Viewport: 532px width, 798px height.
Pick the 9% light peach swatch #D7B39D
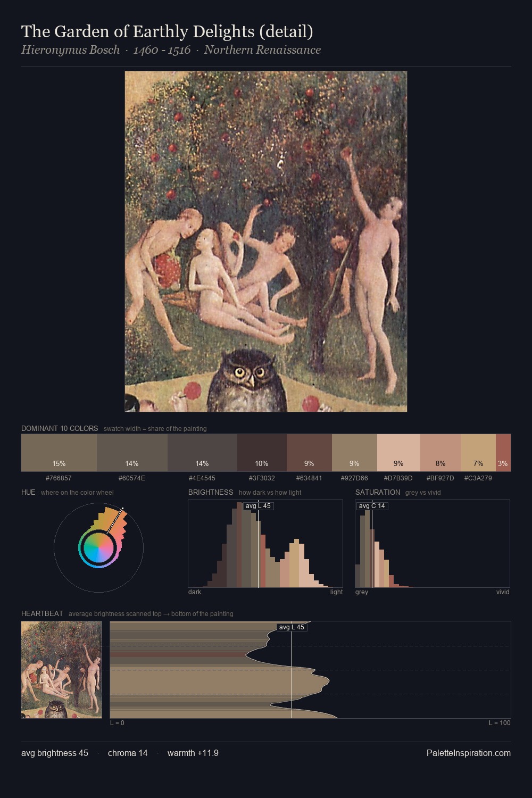click(x=398, y=453)
